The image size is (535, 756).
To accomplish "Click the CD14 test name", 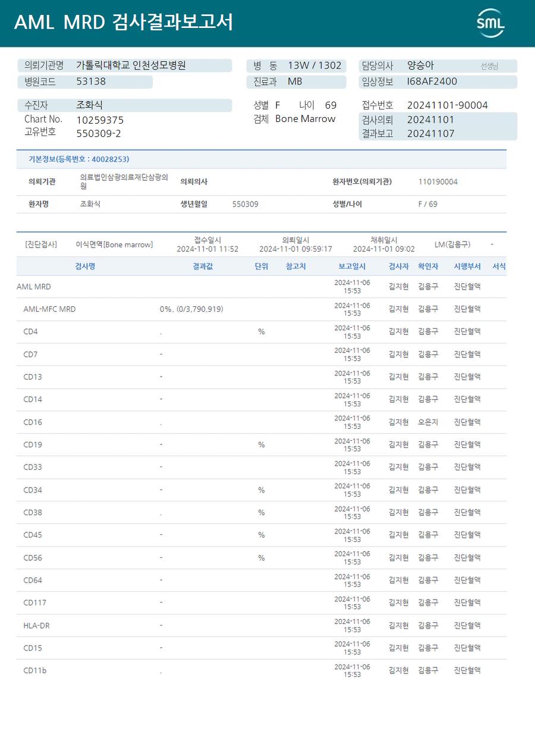I will pyautogui.click(x=33, y=400).
